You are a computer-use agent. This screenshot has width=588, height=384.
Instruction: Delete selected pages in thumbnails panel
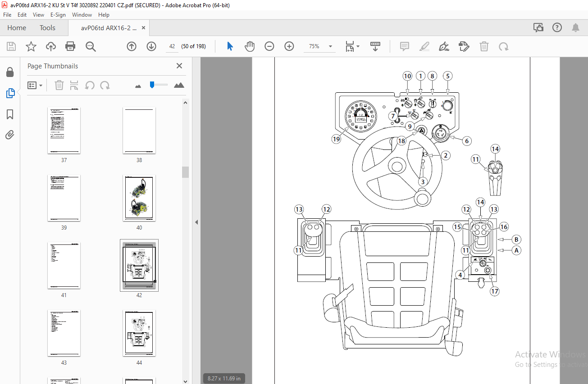(59, 85)
